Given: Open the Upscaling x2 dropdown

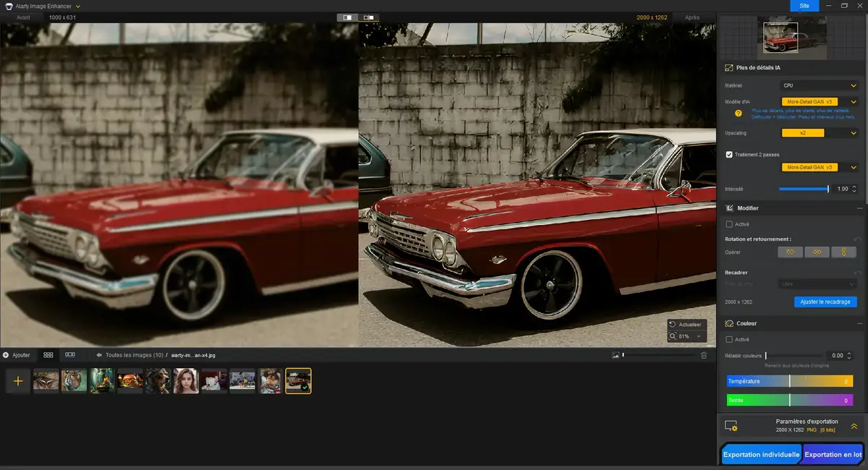Looking at the screenshot, I should click(817, 132).
